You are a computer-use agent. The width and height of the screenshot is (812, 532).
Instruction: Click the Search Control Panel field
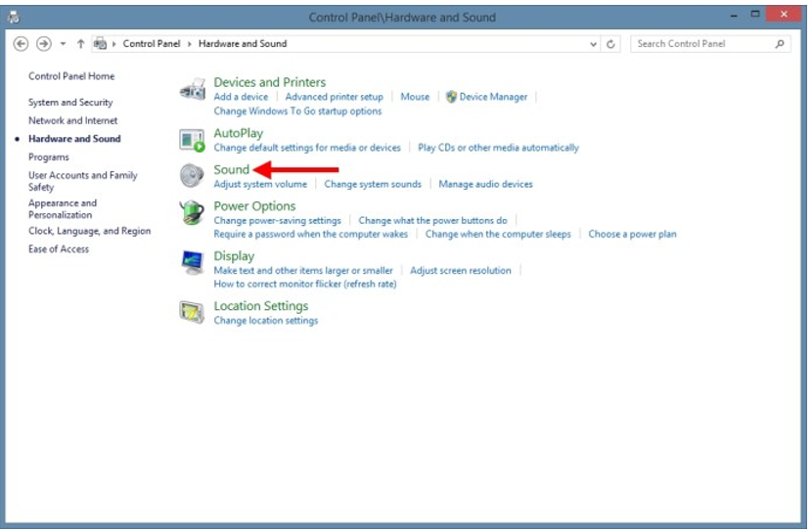[x=701, y=44]
